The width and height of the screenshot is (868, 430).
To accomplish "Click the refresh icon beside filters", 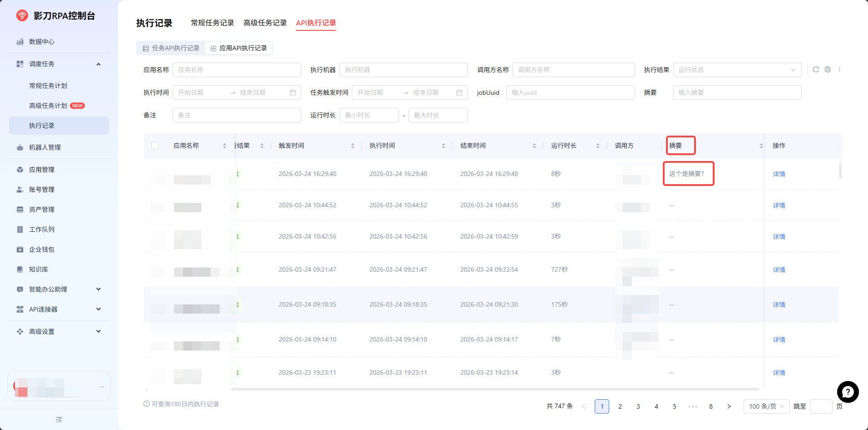I will click(x=815, y=69).
